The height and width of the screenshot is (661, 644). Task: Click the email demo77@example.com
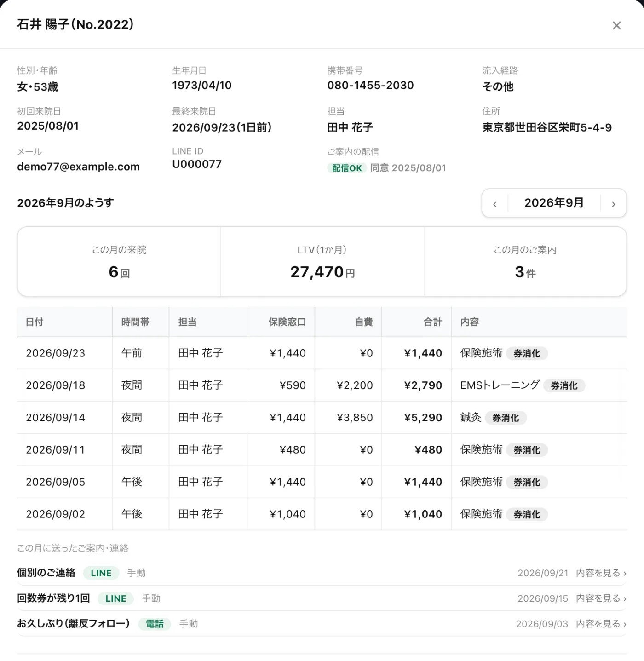point(79,167)
